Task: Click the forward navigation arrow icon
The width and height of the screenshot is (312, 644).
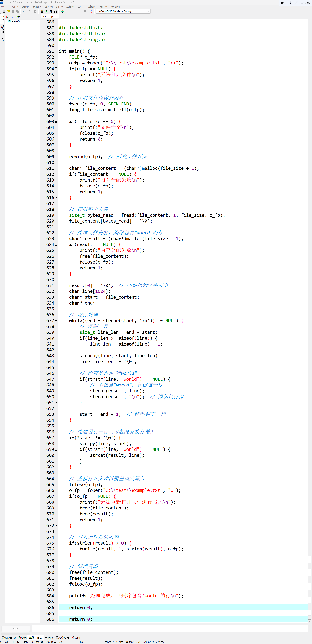Action: [x=29, y=11]
